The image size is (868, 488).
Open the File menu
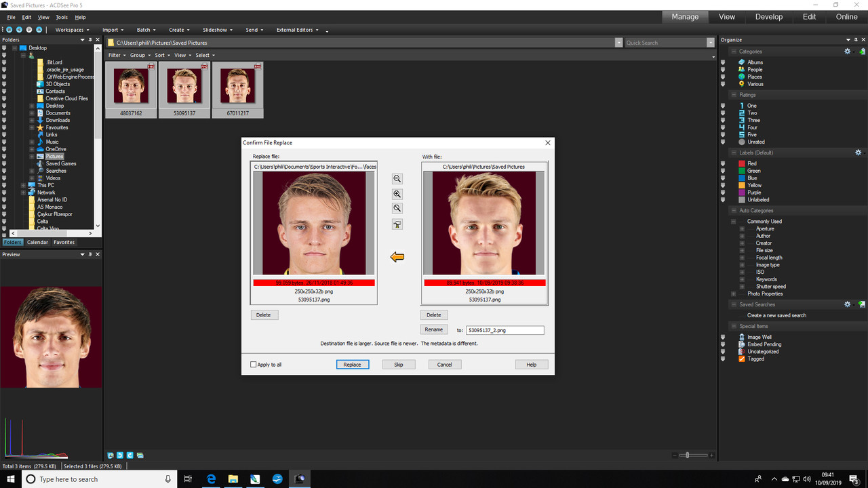pyautogui.click(x=11, y=17)
